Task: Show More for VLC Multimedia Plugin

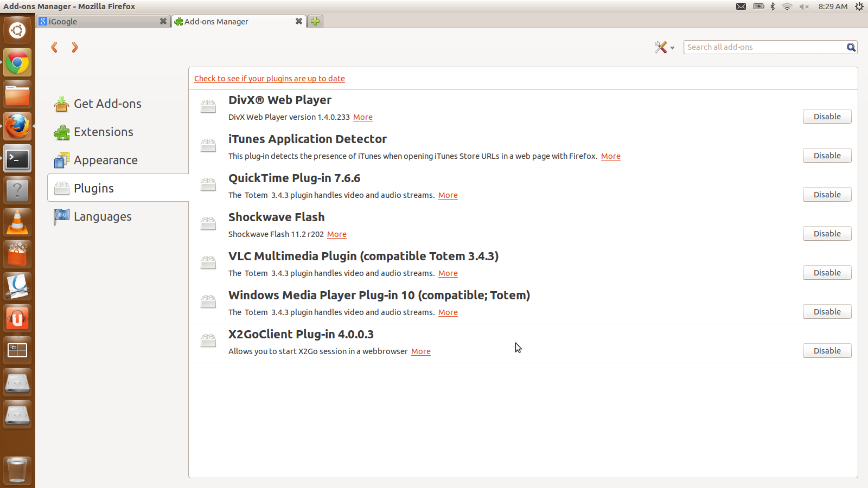Action: click(448, 273)
